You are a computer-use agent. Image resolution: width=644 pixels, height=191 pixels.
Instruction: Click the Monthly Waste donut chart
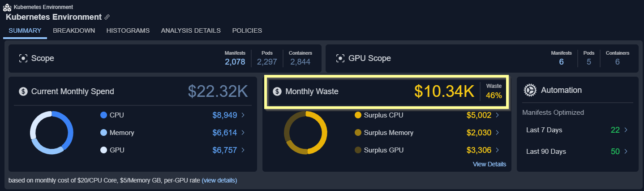305,133
